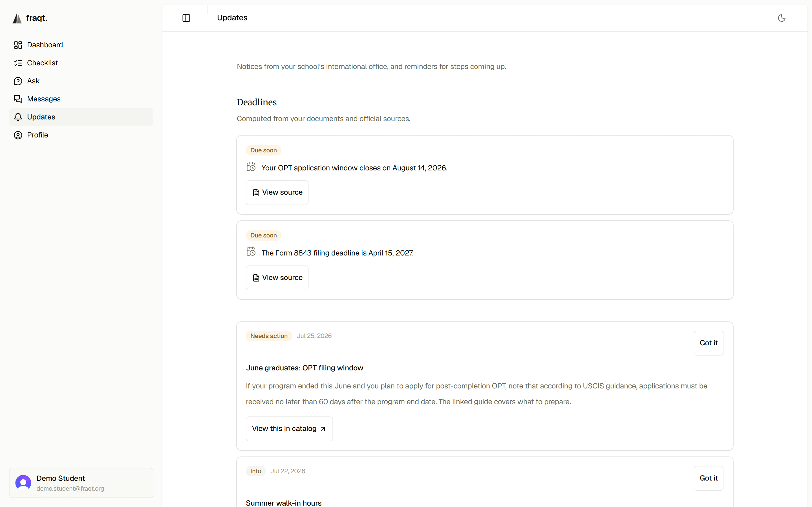Click the Messages chat icon
812x507 pixels.
18,99
